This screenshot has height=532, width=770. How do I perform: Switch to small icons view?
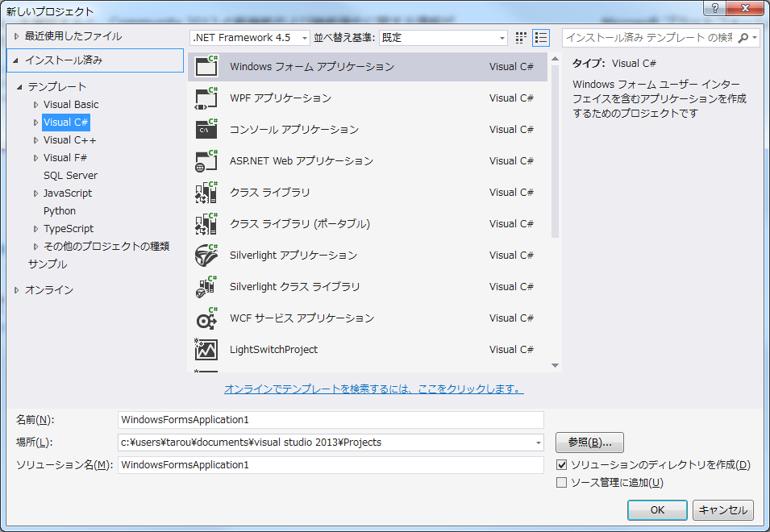tap(521, 38)
